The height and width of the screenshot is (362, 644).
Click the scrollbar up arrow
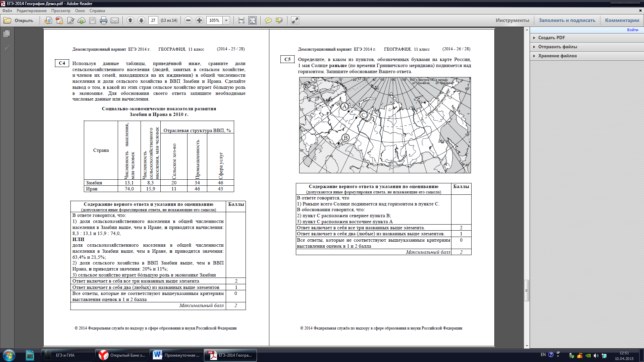[527, 30]
